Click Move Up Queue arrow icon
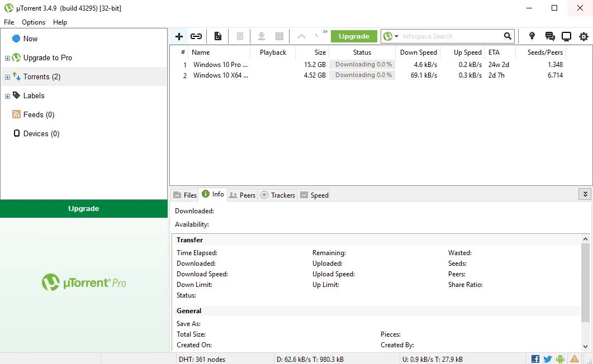 (x=301, y=36)
